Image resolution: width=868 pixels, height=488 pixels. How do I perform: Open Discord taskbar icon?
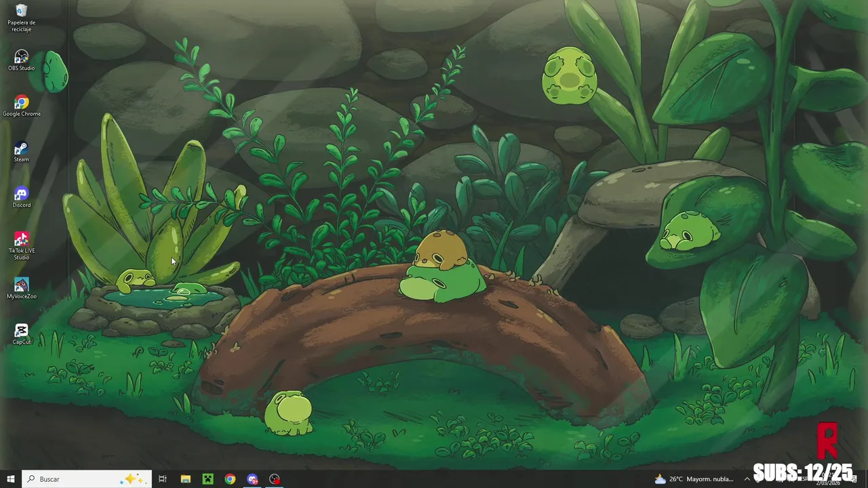tap(252, 479)
